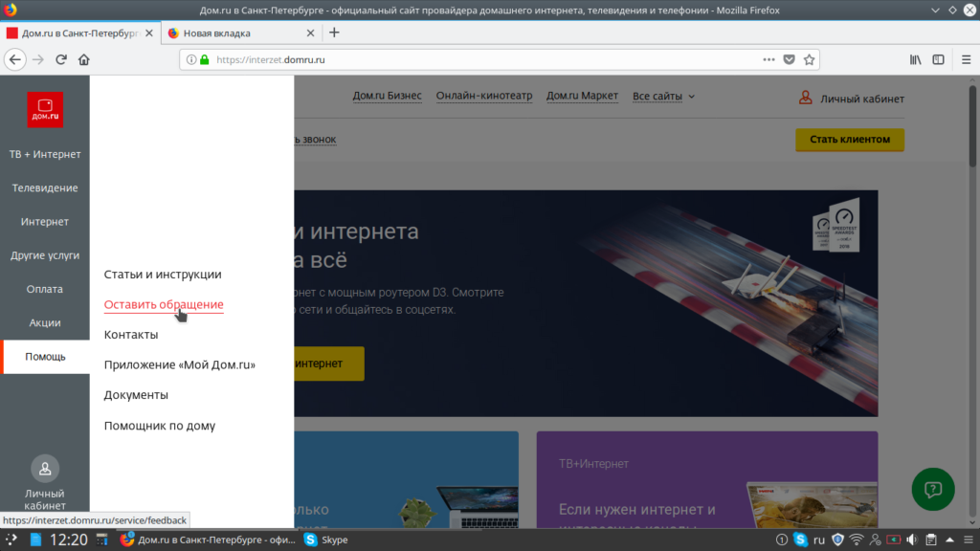The width and height of the screenshot is (980, 551).
Task: Click the URL address bar field
Action: pos(479,59)
